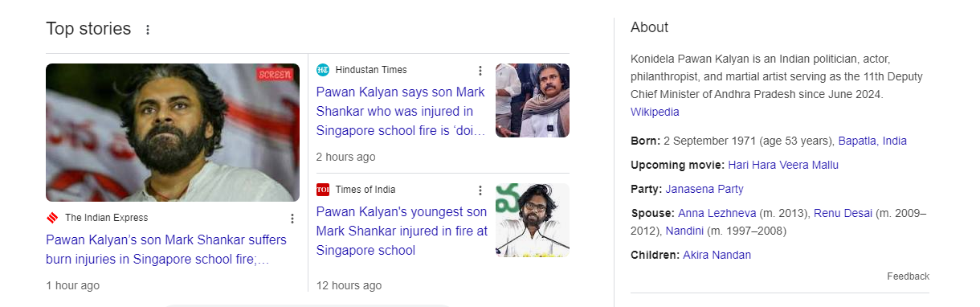This screenshot has width=980, height=307.
Task: Open Times of India youngest son headline
Action: click(402, 231)
